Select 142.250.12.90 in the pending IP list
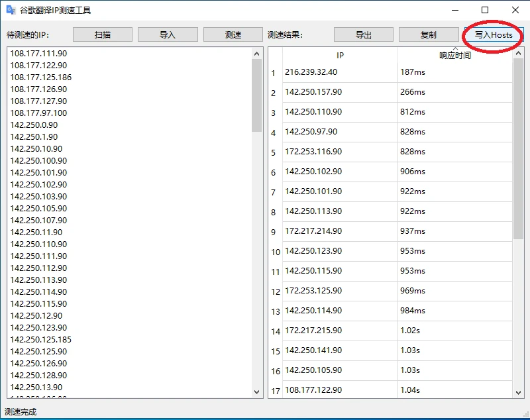The image size is (530, 420). [36, 315]
